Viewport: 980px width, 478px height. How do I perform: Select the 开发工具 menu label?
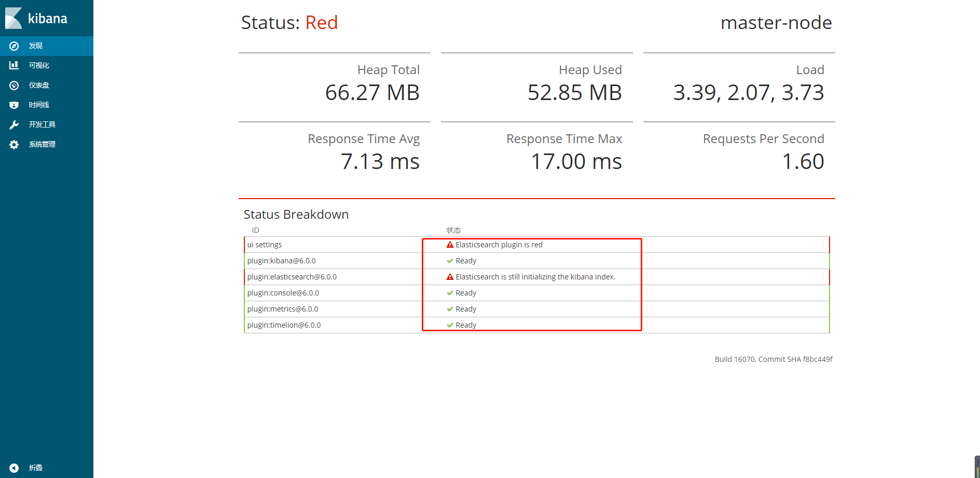[x=42, y=125]
